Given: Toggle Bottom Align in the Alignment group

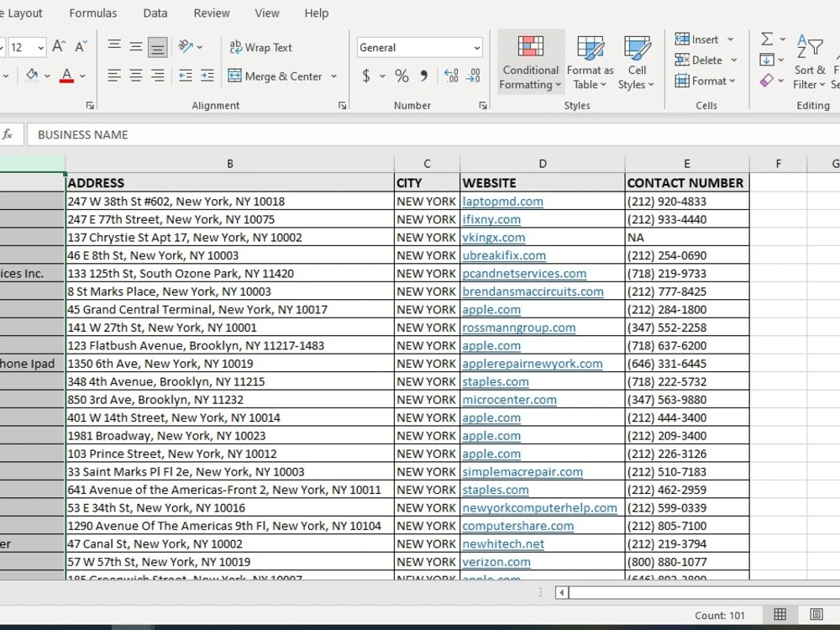Looking at the screenshot, I should click(x=158, y=47).
